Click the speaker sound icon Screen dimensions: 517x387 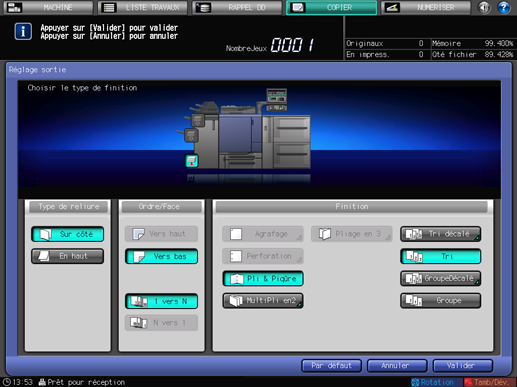(x=484, y=7)
